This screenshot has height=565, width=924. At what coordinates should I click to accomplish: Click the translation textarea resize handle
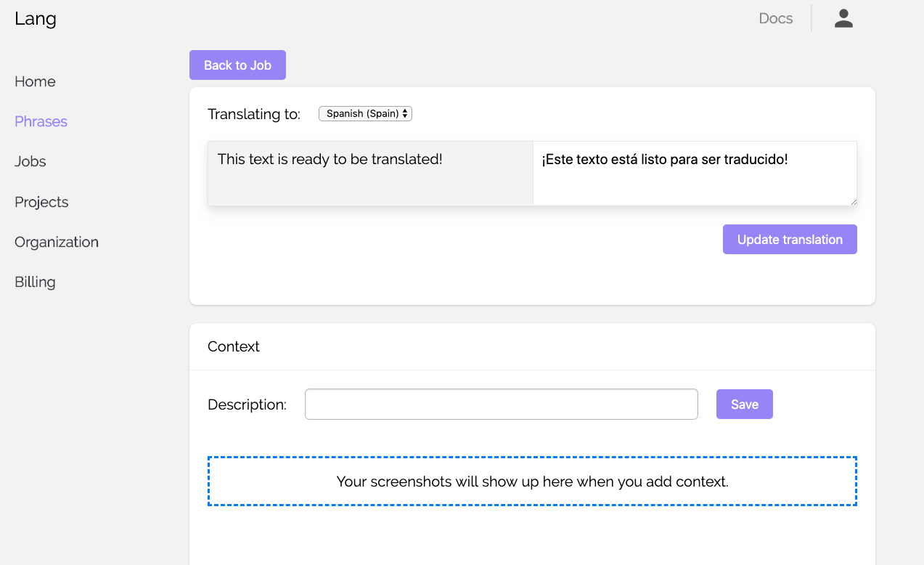(853, 202)
